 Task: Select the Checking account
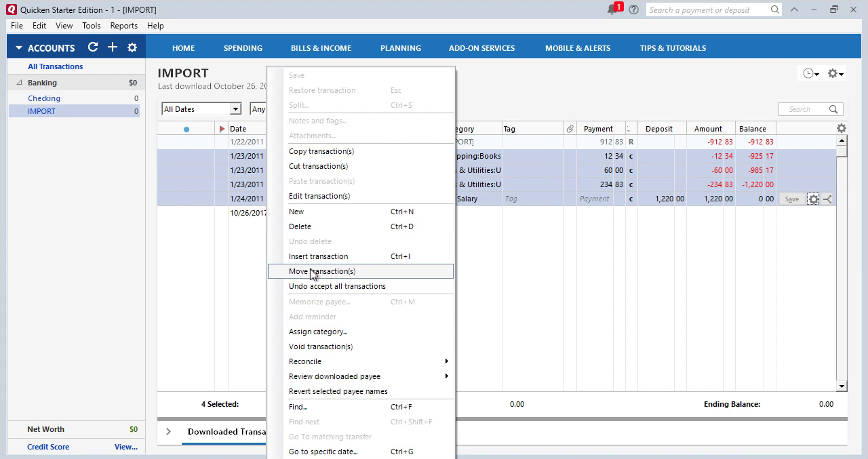coord(44,98)
